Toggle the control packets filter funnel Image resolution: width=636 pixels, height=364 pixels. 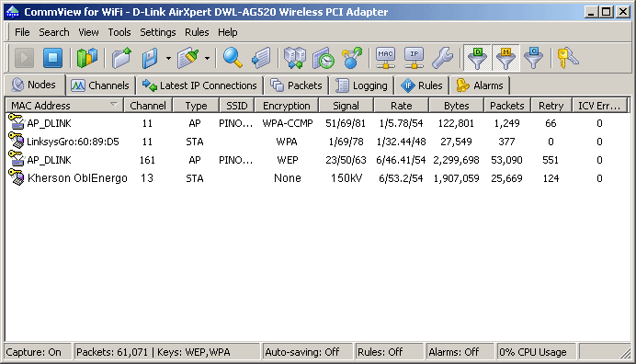click(533, 58)
